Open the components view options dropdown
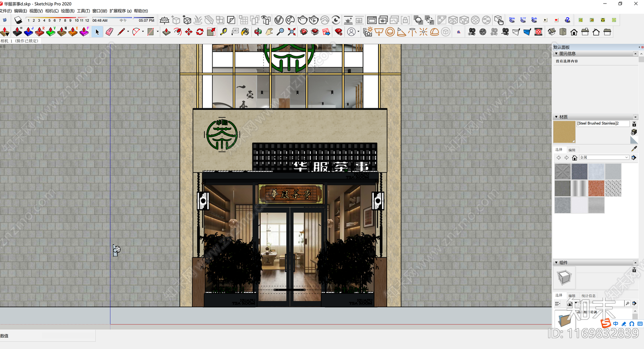 pos(558,304)
